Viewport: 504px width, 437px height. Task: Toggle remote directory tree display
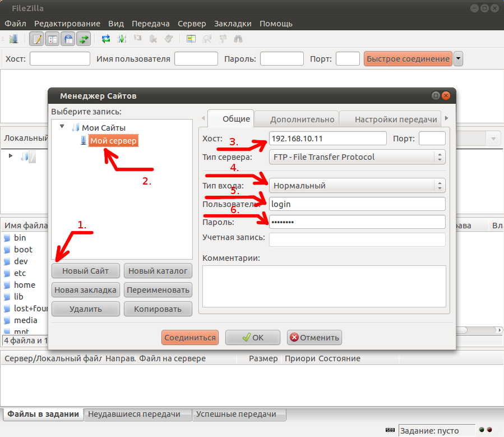[68, 39]
